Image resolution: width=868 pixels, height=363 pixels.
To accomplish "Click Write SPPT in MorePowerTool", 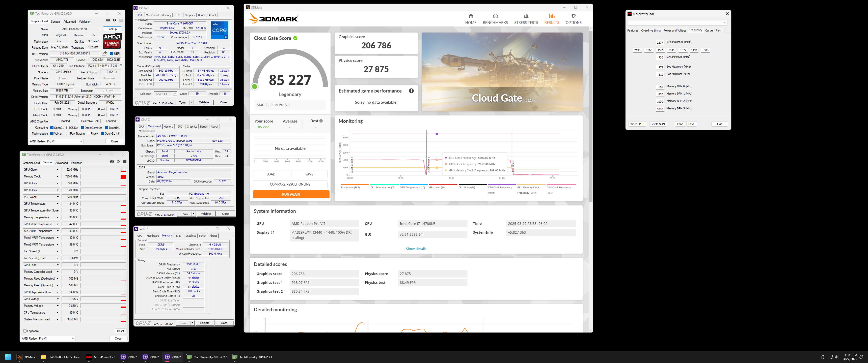I will [x=637, y=124].
